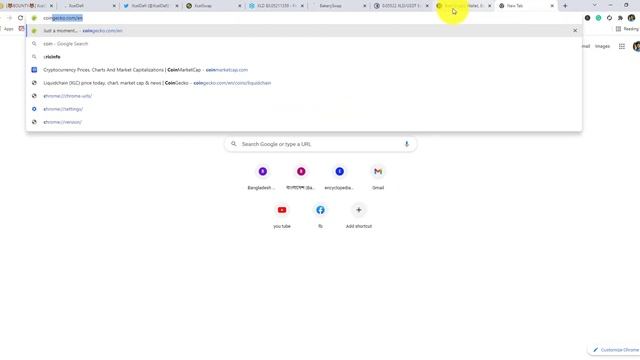Click the magnifier icon in Google search box
This screenshot has width=640, height=360.
(x=233, y=144)
